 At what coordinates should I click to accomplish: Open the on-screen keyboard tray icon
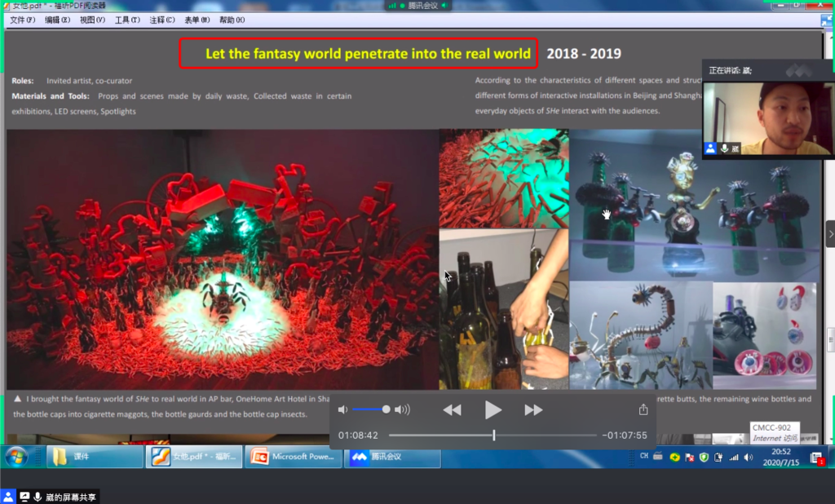tap(658, 456)
